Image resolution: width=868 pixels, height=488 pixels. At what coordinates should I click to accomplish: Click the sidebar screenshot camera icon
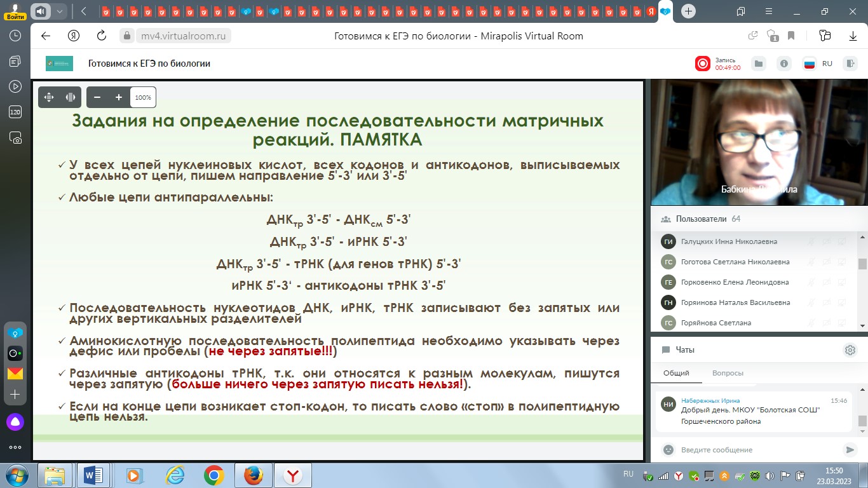[x=15, y=137]
